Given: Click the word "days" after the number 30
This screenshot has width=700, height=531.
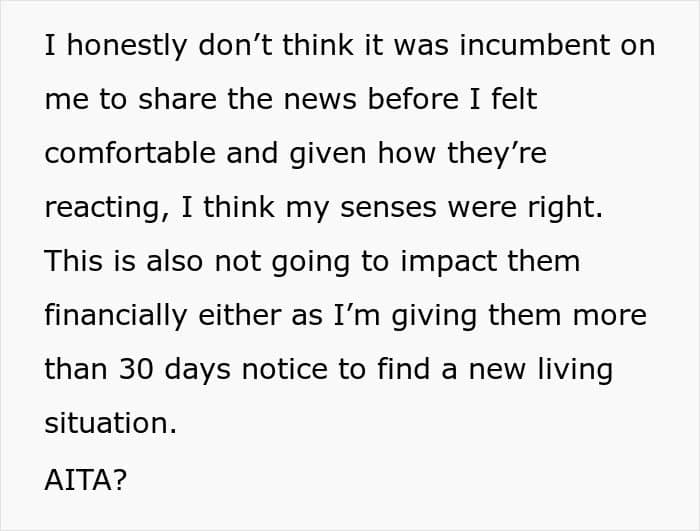Looking at the screenshot, I should click(197, 370).
